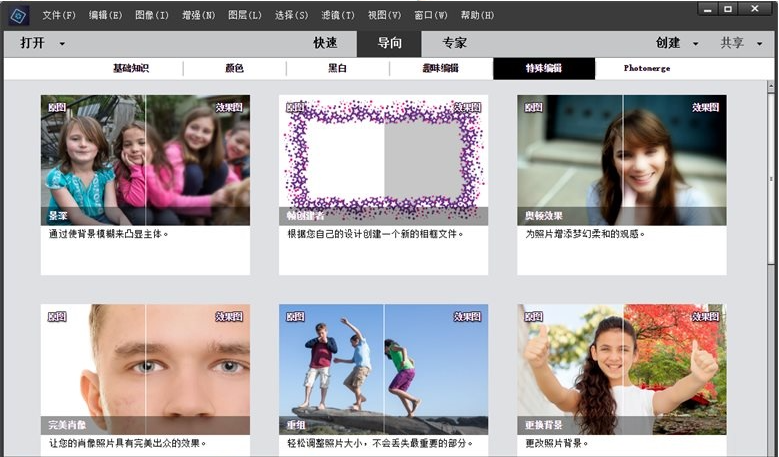This screenshot has width=779, height=457.
Task: Open the 重组 jumping kids thumbnail
Action: click(384, 370)
